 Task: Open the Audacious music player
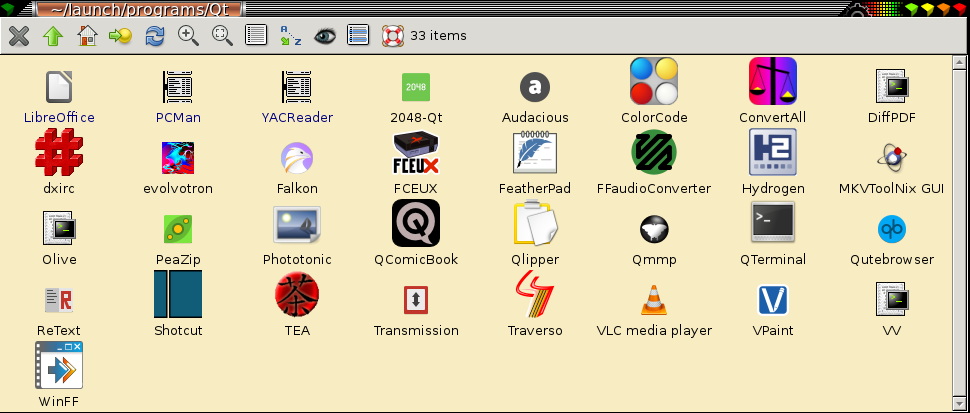click(535, 87)
